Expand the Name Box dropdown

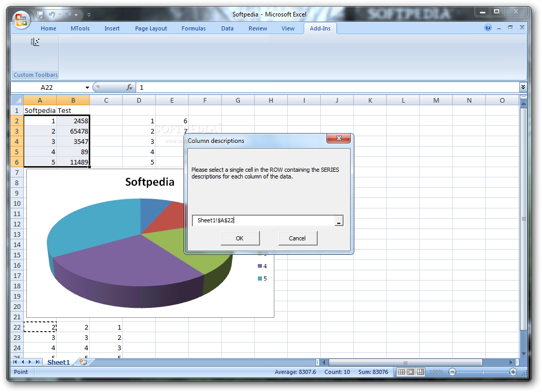pos(87,88)
